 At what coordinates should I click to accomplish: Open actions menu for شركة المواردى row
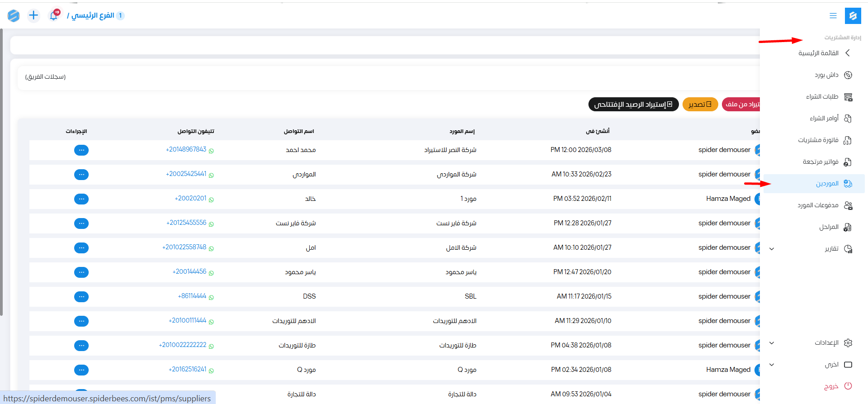pyautogui.click(x=81, y=175)
